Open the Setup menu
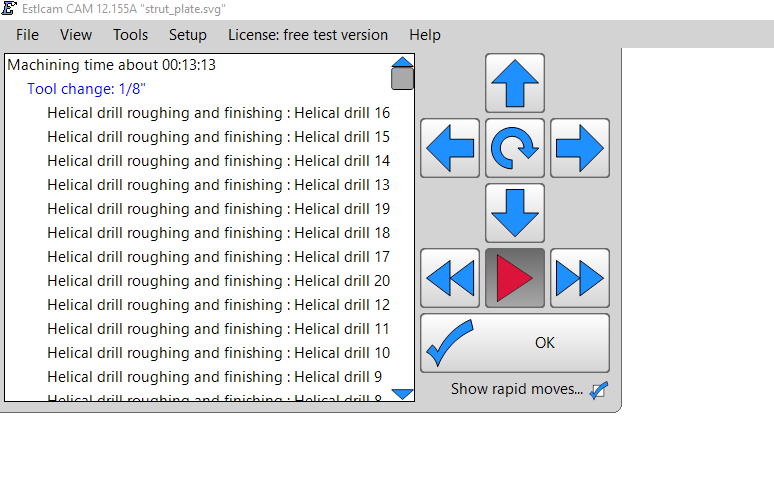The height and width of the screenshot is (498, 774). tap(188, 35)
